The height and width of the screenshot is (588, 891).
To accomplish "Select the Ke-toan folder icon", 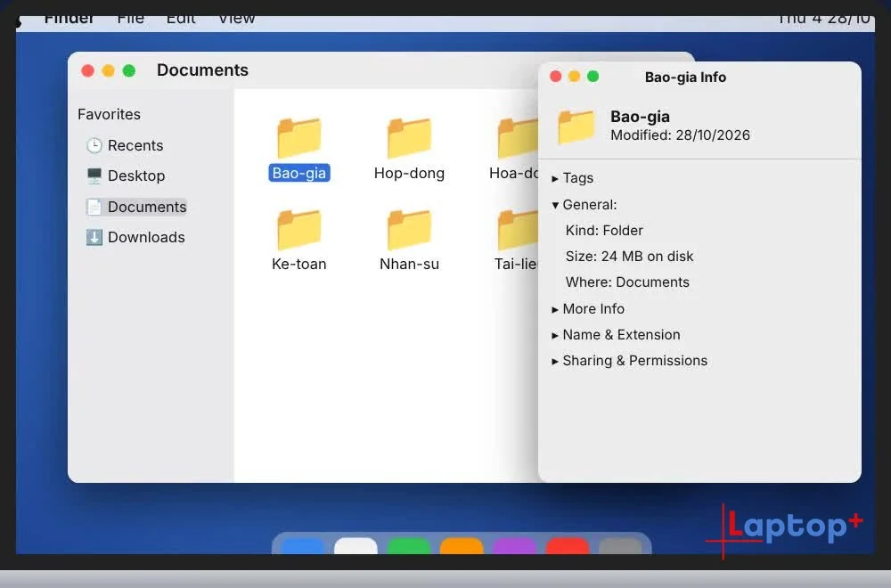I will [x=298, y=230].
